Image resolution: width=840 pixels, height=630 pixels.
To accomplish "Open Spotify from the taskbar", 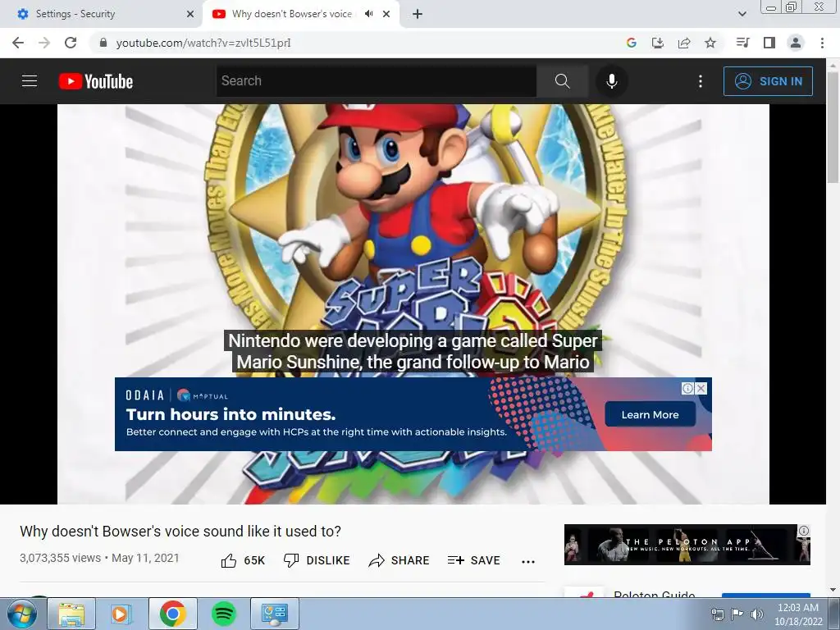I will 224,614.
